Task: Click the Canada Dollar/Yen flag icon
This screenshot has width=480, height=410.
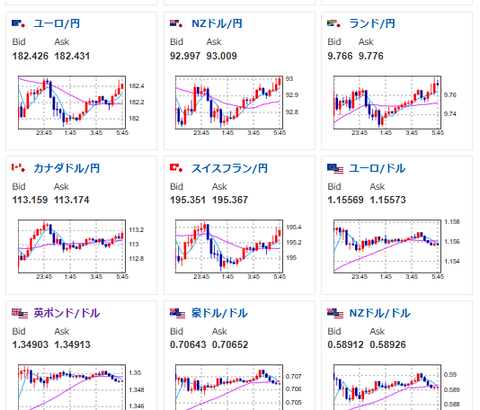Action: [x=19, y=168]
